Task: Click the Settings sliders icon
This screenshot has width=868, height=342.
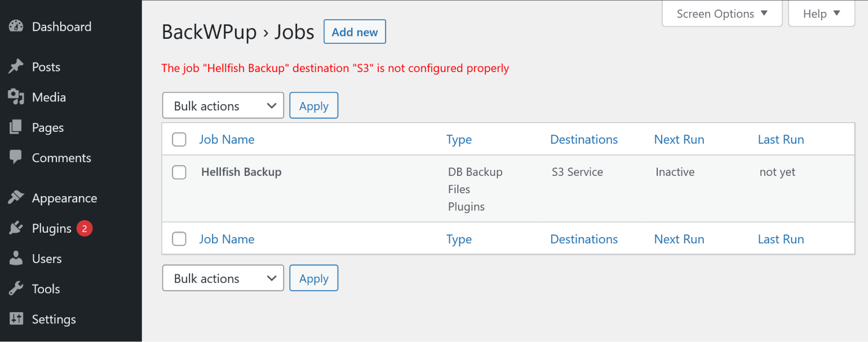Action: pyautogui.click(x=16, y=319)
